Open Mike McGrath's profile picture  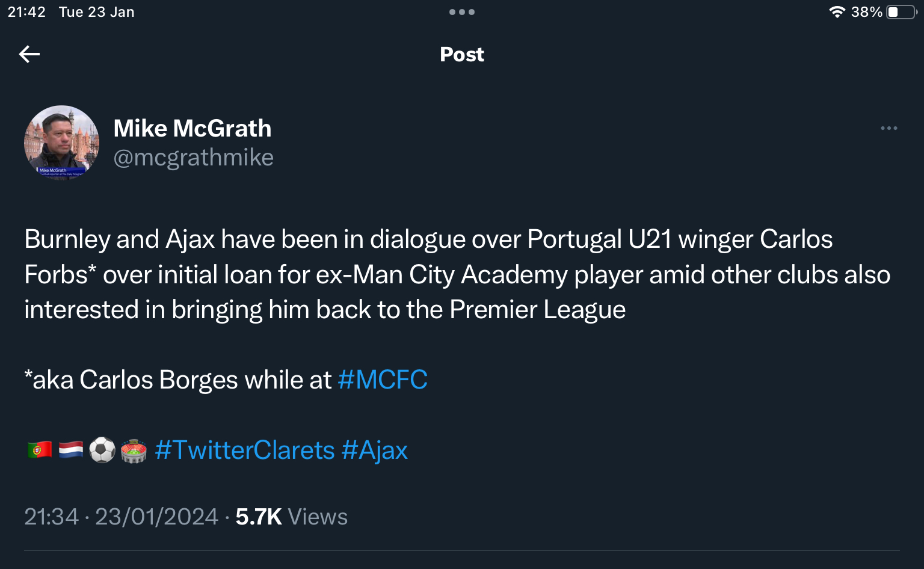pos(61,143)
